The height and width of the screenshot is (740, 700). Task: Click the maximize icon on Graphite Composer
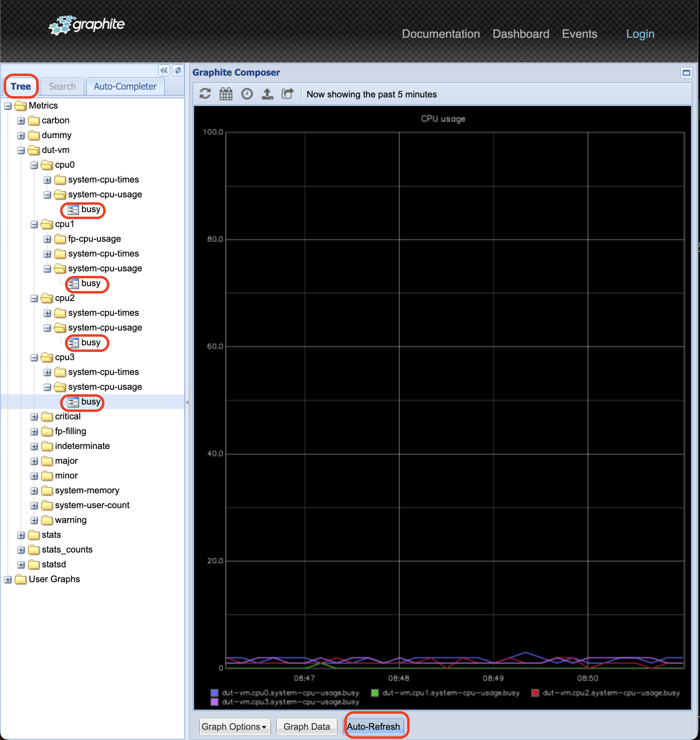(686, 72)
